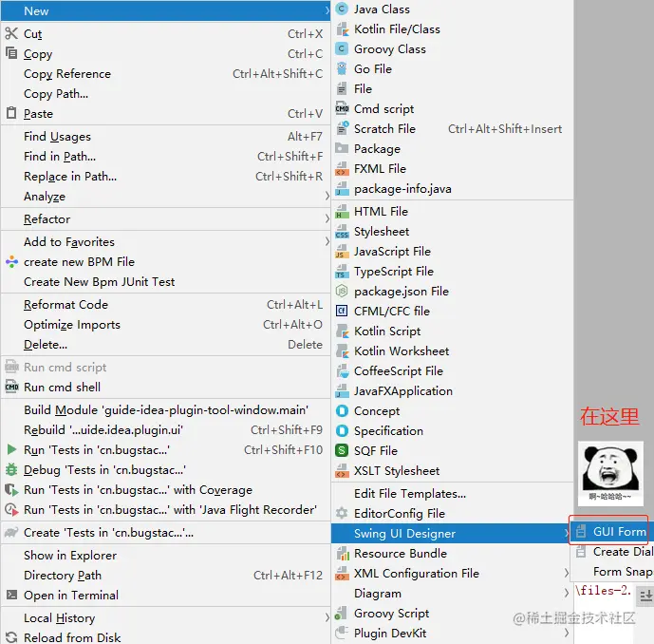Viewport: 654px width, 644px height.
Task: Select Find Usages menu entry
Action: (165, 136)
